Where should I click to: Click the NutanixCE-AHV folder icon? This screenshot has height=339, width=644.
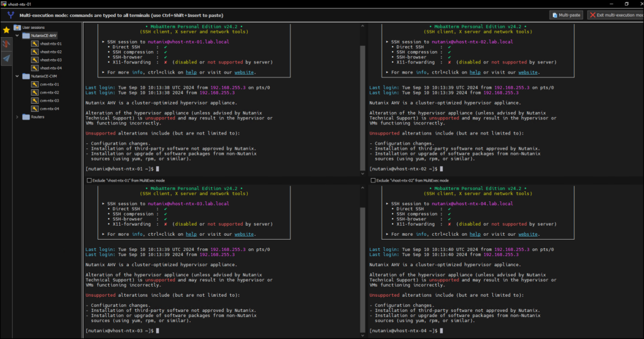pyautogui.click(x=26, y=36)
